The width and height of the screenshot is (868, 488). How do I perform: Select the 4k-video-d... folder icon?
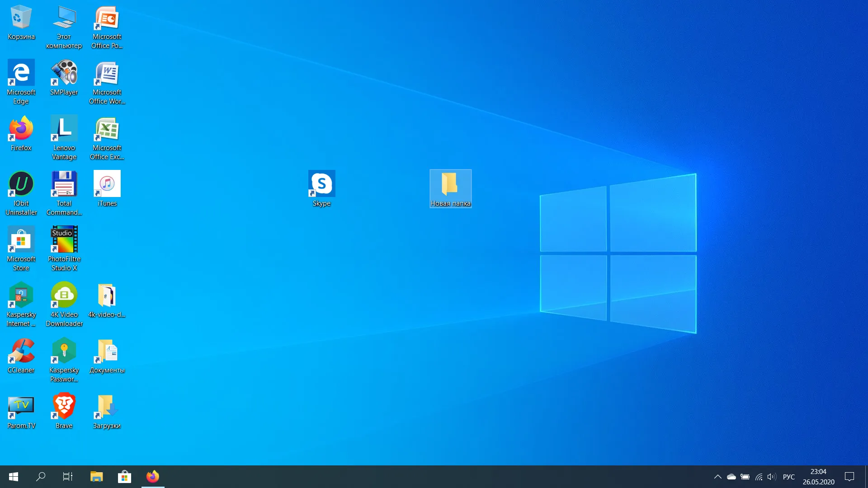pos(107,300)
